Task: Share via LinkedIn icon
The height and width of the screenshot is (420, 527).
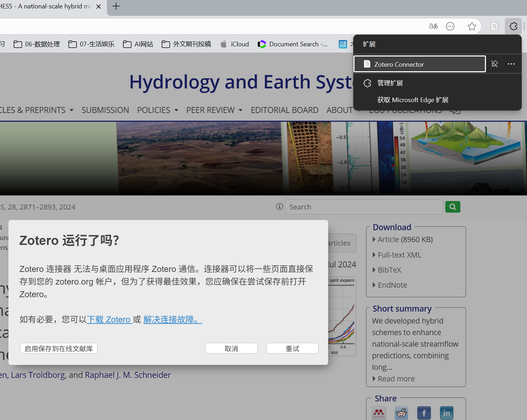Action: [x=447, y=413]
